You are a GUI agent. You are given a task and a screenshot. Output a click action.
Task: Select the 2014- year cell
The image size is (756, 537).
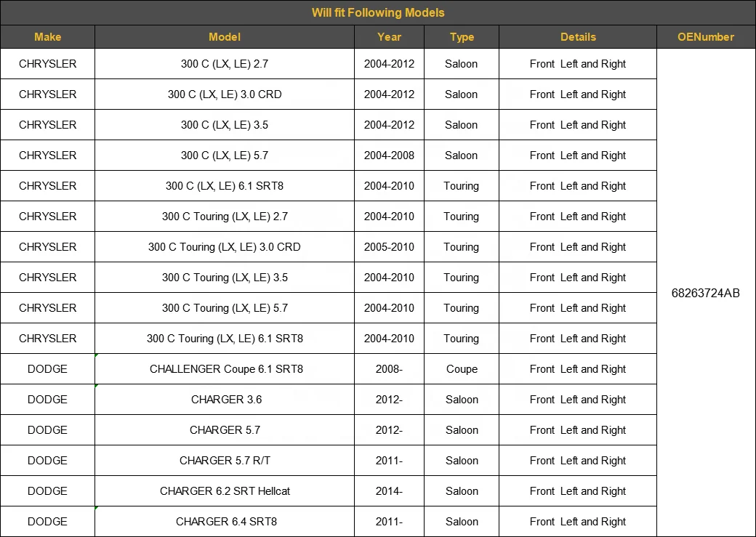[389, 491]
